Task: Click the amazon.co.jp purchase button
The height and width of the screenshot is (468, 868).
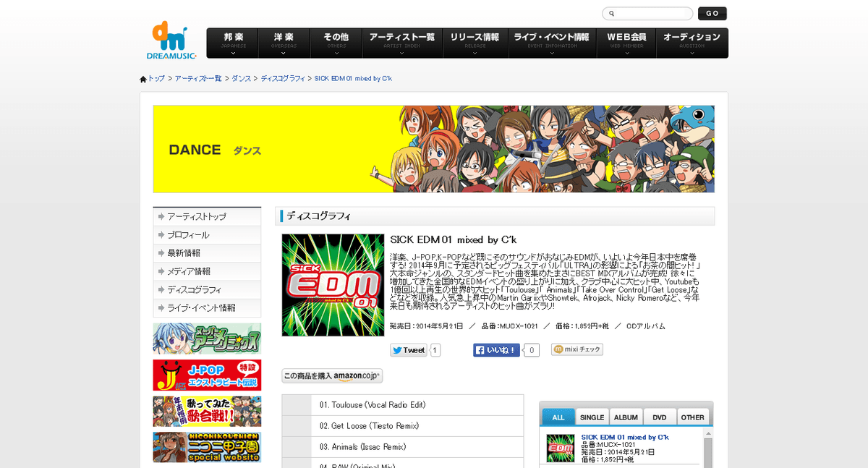Action: click(x=332, y=375)
